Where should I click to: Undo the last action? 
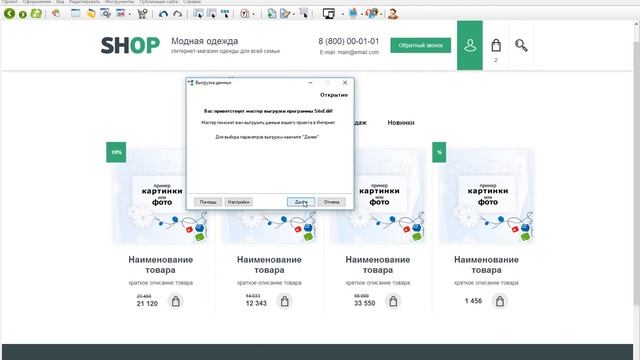(163, 14)
